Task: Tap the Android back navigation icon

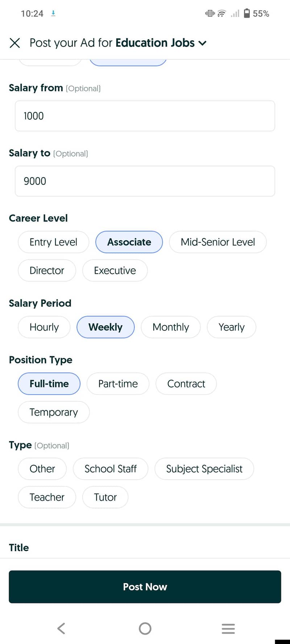Action: pos(61,628)
